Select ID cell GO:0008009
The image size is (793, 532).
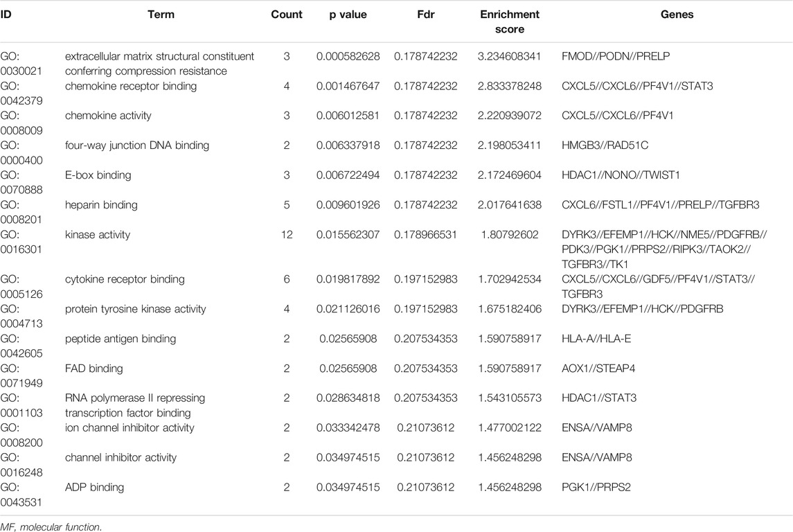pos(21,123)
